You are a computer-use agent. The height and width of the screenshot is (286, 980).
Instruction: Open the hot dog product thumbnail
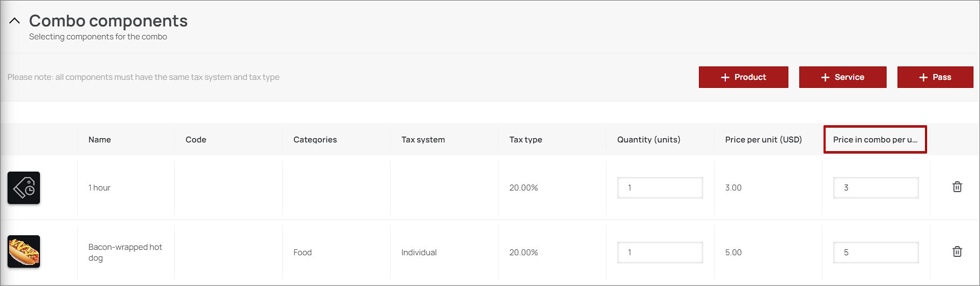(x=24, y=251)
